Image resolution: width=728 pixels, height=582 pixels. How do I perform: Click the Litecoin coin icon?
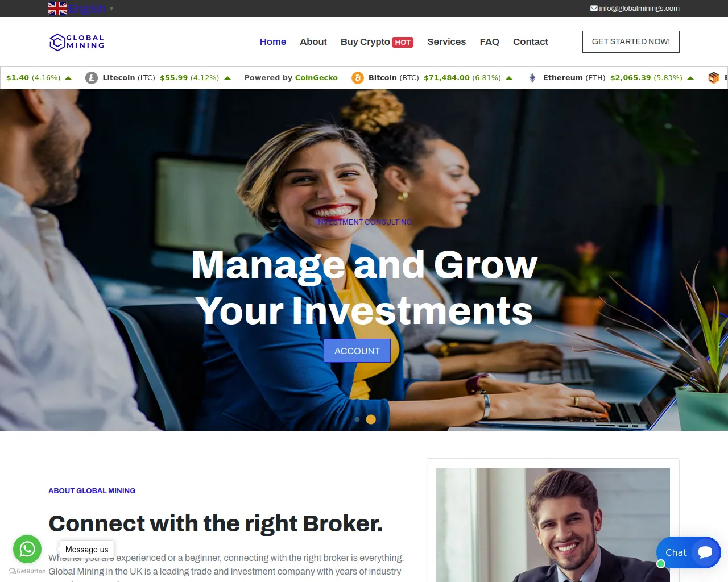point(92,78)
